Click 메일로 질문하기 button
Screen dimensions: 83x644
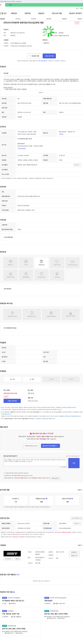coord(55,478)
